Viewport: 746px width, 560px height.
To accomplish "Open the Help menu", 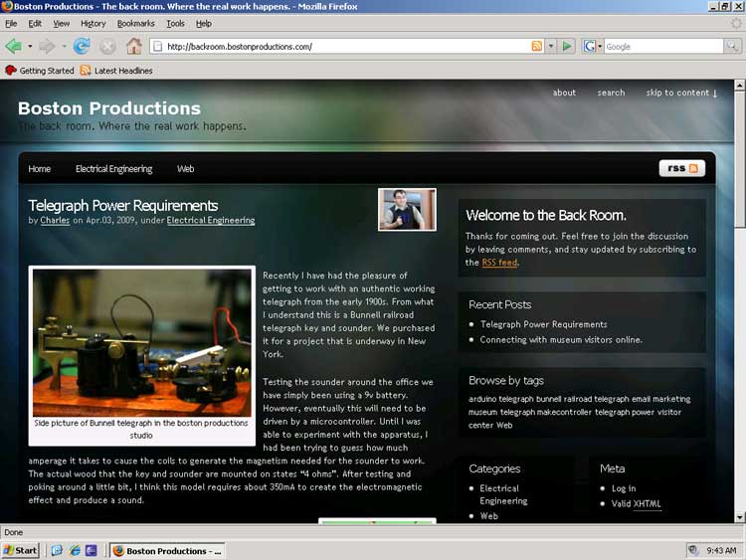I will (x=204, y=23).
